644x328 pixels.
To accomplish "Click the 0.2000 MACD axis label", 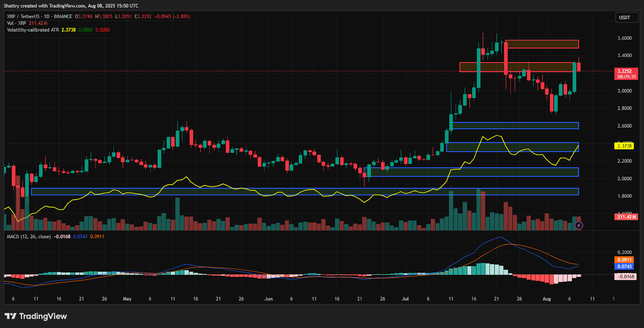I will pyautogui.click(x=624, y=252).
